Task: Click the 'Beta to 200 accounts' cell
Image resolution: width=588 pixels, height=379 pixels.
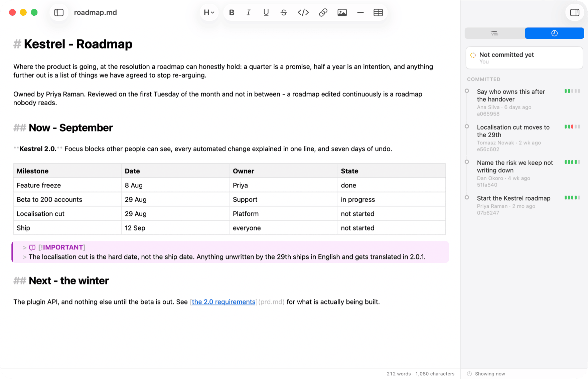Action: pos(67,200)
